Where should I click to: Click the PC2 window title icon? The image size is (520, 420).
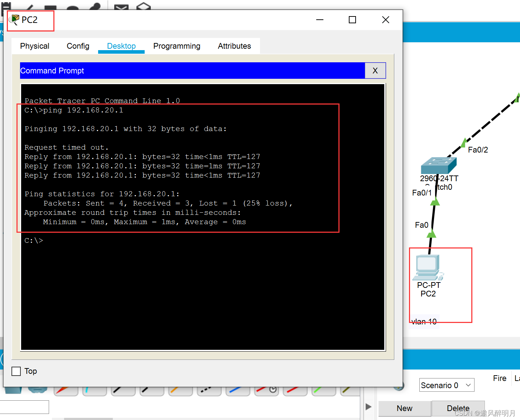14,20
